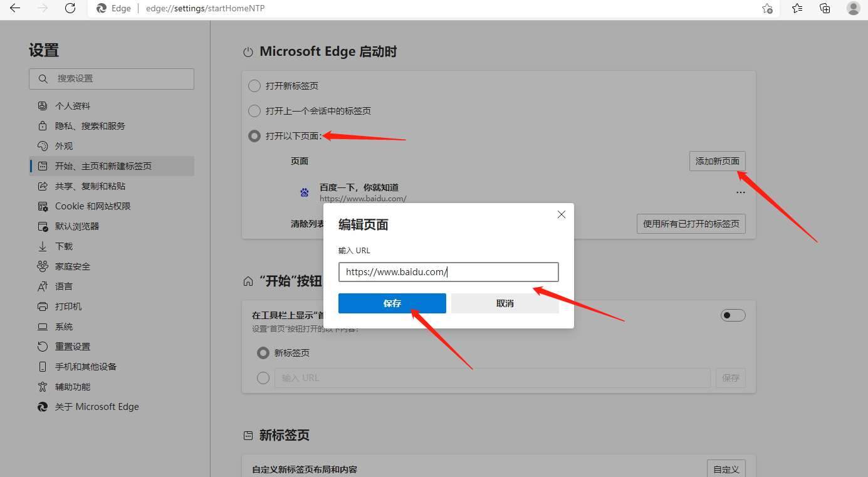Screen dimensions: 868x477
Task: Click 使用所有已打开的标签页 button
Action: [691, 224]
